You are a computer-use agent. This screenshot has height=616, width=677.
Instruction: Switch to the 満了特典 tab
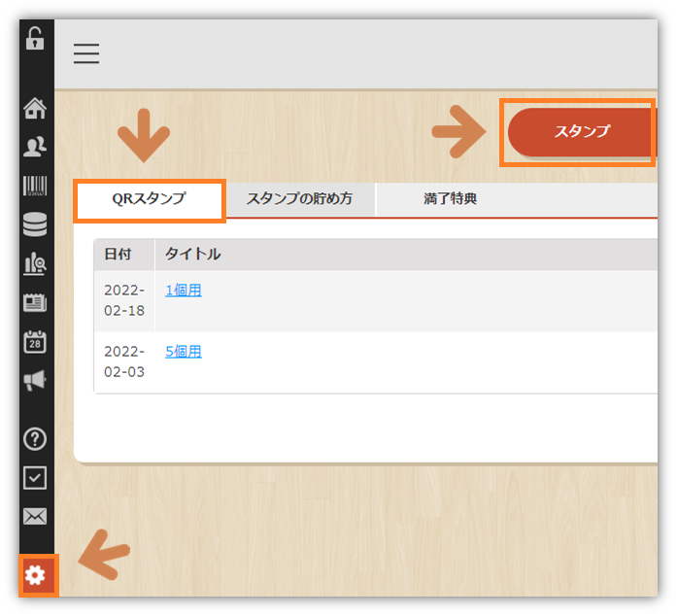(450, 199)
